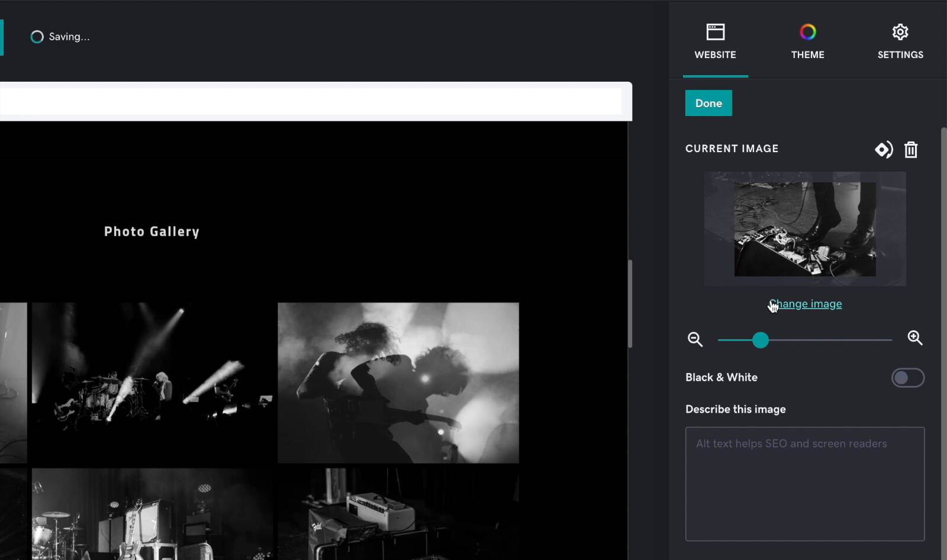Focus the Describe this image alt text field
Screen dimensions: 947x560
[x=804, y=484]
